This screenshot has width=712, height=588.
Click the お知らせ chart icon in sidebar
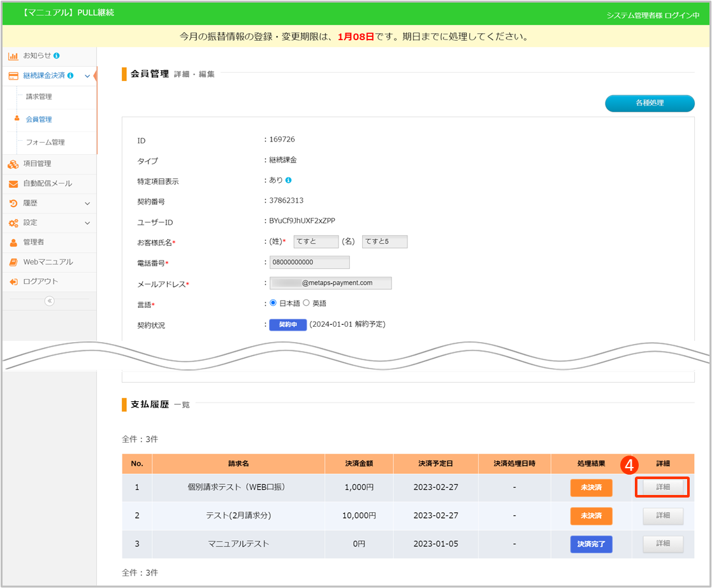[x=13, y=56]
